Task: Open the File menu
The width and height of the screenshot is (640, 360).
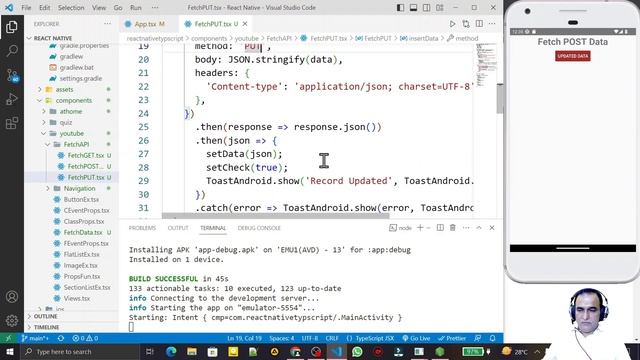Action: point(26,7)
